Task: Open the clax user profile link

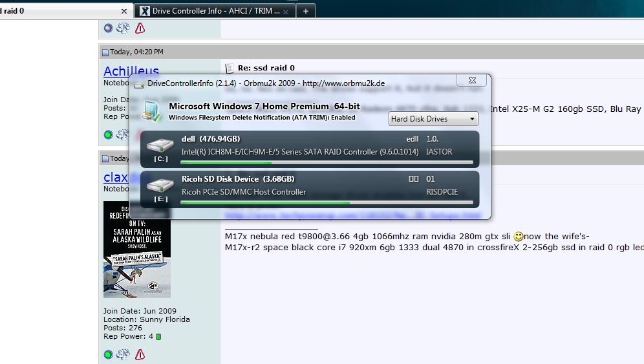Action: pos(116,177)
